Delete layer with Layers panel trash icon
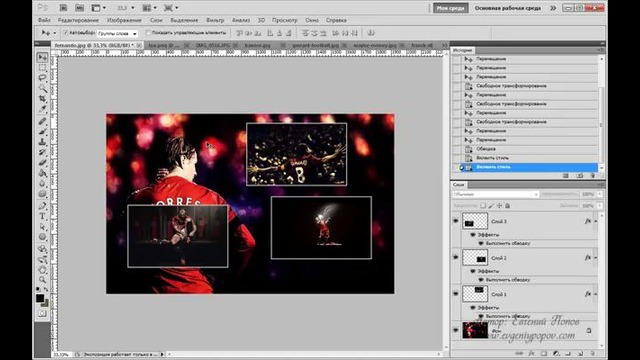640x360 pixels. 593,353
